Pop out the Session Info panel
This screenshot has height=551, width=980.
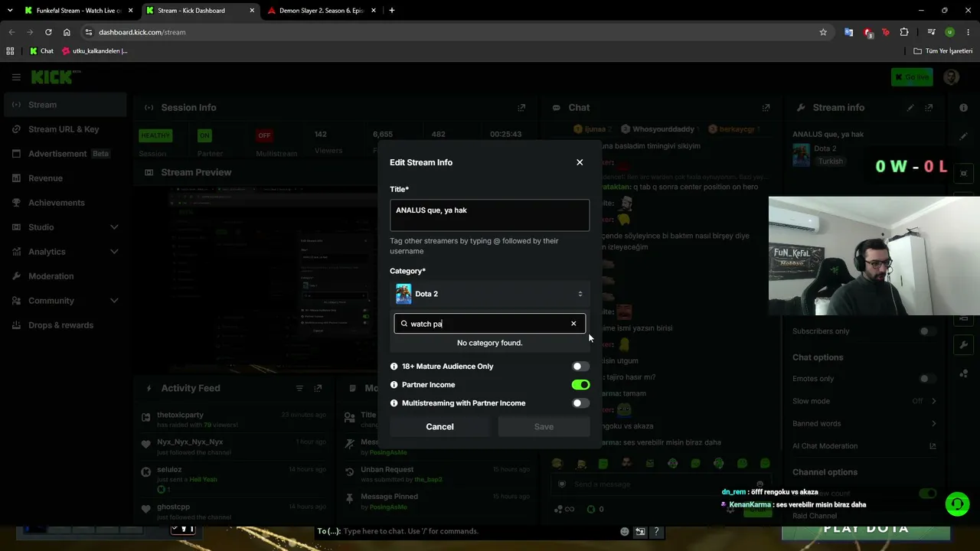[x=521, y=108]
